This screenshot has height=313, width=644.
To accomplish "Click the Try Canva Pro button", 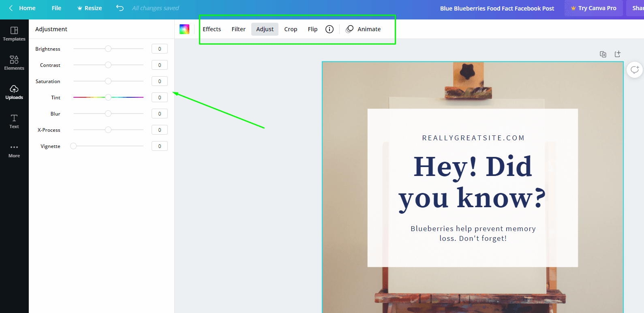I will point(593,8).
